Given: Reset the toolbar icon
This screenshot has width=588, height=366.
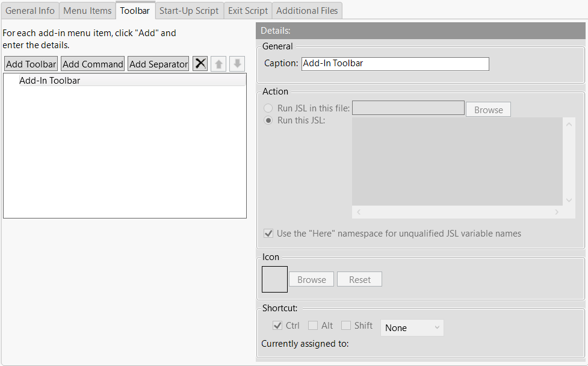Looking at the screenshot, I should 359,279.
